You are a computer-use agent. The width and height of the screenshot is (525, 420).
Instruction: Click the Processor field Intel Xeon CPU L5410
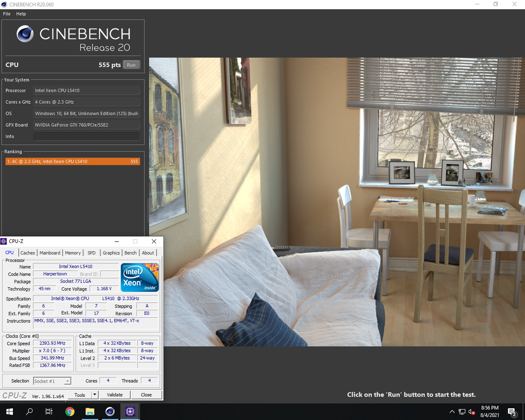86,91
